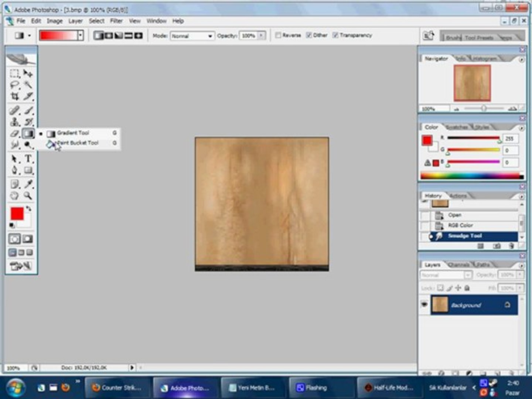Image resolution: width=532 pixels, height=399 pixels.
Task: Select the Smudge tool in the toolbox
Action: pos(14,145)
